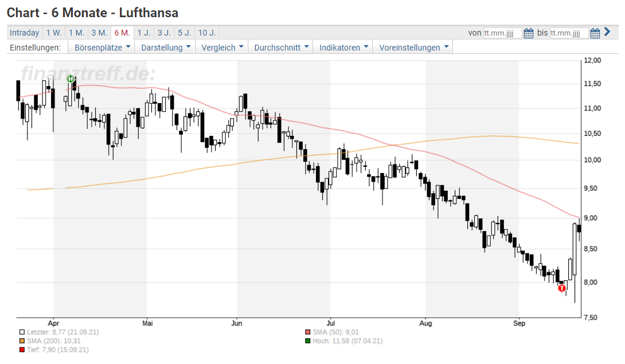
Task: Click the 'Chart - 6 Monate - Lufthansa' heading
Action: click(92, 13)
